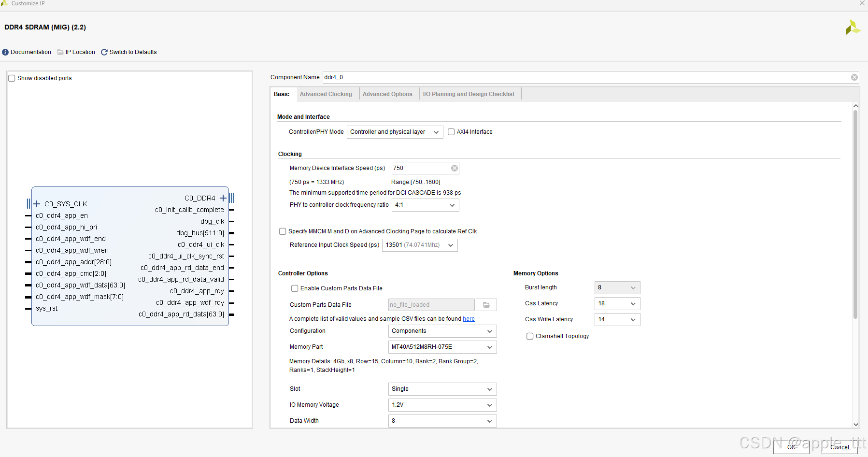Viewport: 868px width, 457px height.
Task: Browse for Custom Parts Data File
Action: point(486,305)
